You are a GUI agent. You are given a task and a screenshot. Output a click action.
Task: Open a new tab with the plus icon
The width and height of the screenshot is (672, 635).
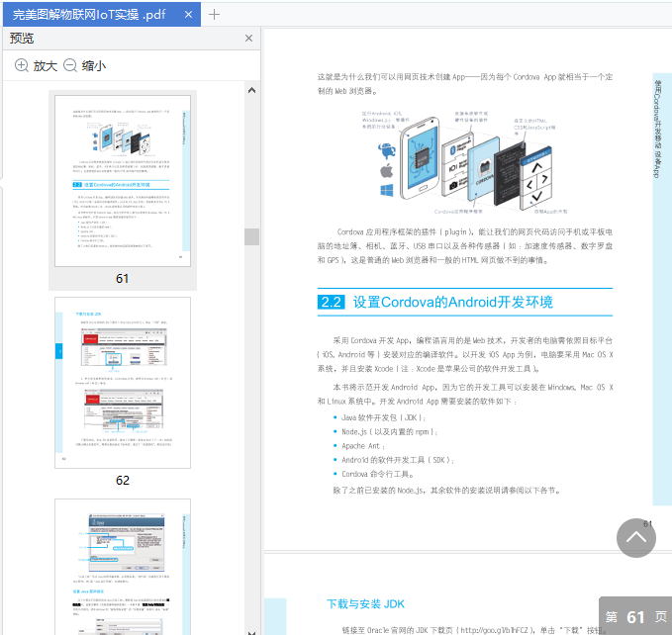tap(214, 15)
